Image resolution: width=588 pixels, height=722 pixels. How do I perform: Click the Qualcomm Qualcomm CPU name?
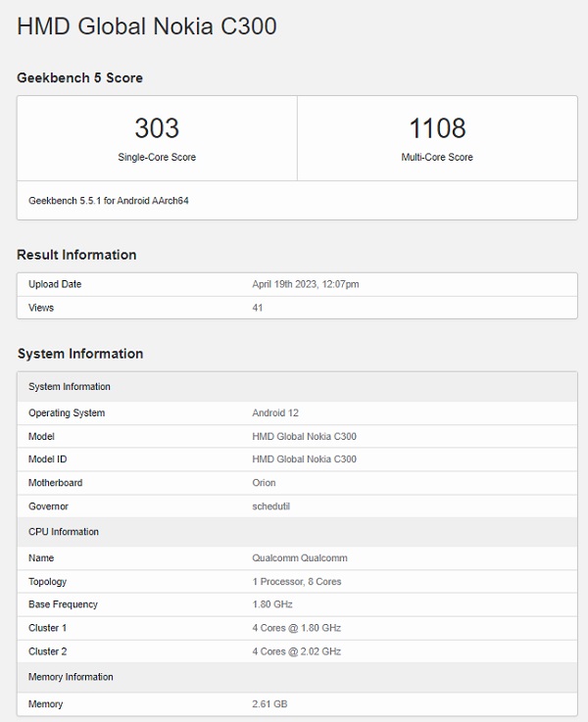[300, 558]
